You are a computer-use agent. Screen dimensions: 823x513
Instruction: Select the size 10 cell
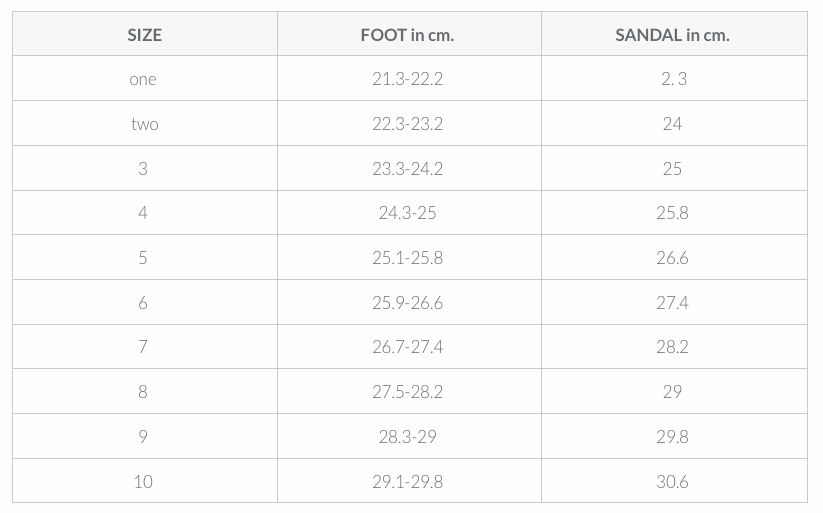[143, 481]
